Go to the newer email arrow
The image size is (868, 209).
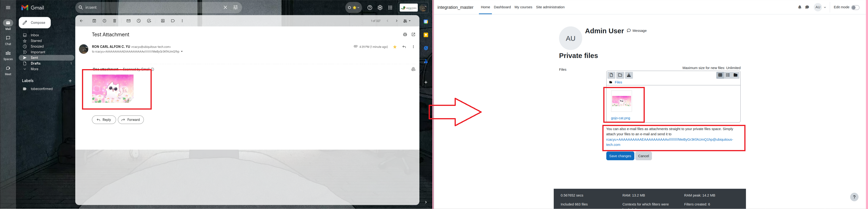[387, 21]
